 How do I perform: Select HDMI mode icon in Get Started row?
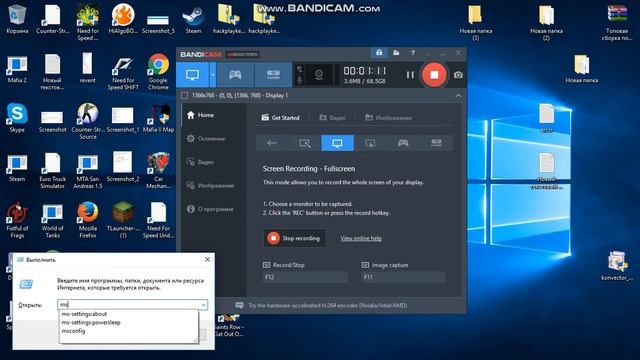click(x=436, y=143)
